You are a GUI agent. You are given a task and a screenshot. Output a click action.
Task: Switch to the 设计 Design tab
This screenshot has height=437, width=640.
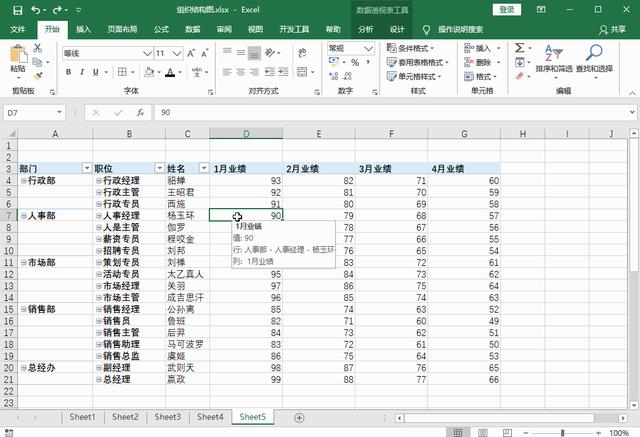396,29
